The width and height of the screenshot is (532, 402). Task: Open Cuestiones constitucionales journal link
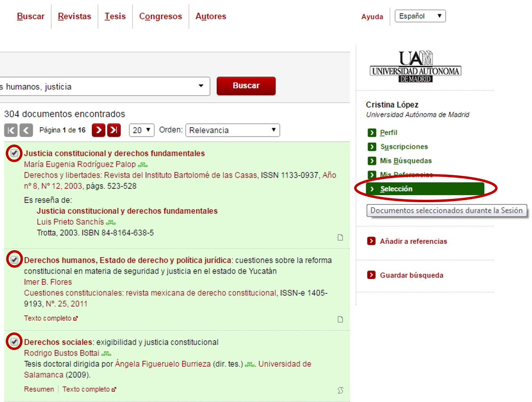point(150,293)
